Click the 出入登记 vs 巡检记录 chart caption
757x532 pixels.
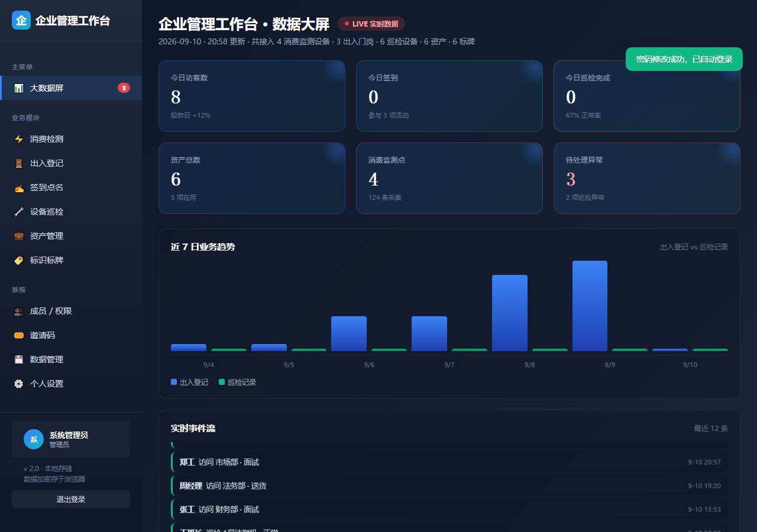pos(694,247)
